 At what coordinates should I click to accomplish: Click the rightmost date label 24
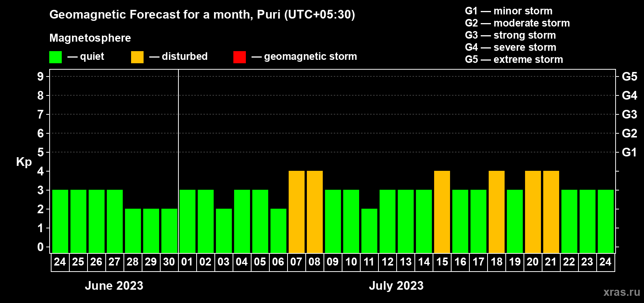(x=605, y=262)
